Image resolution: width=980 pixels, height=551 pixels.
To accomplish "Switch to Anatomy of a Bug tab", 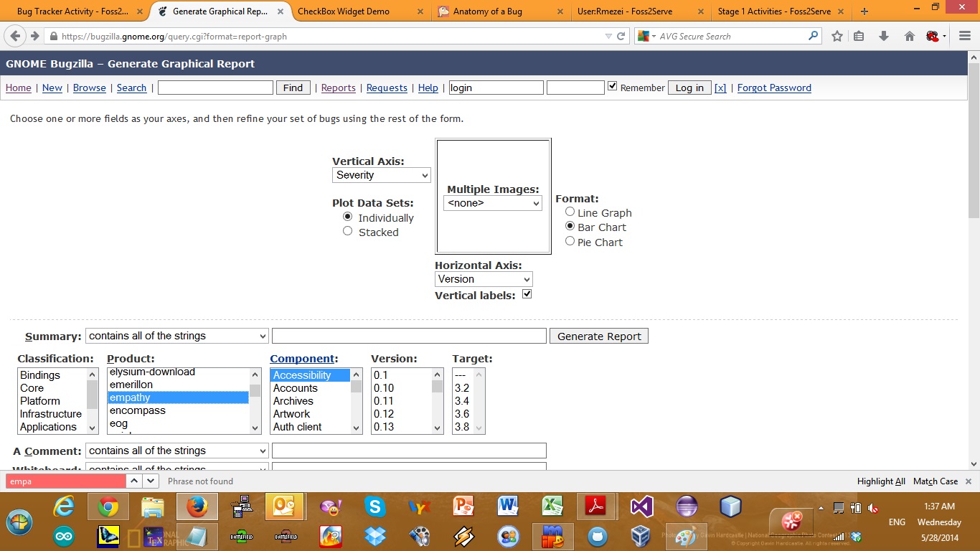I will (x=495, y=11).
